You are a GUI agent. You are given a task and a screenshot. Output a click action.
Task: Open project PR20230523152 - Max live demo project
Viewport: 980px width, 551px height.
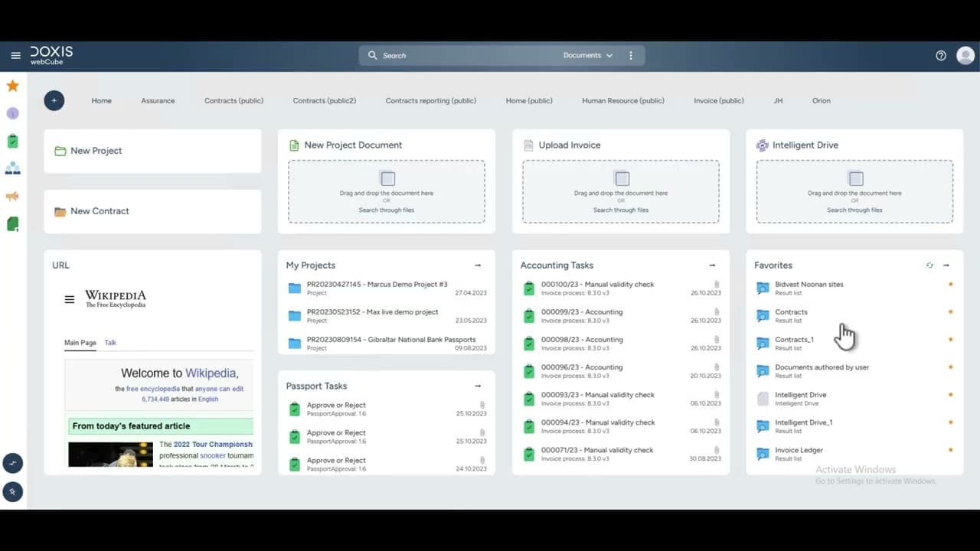coord(387,315)
